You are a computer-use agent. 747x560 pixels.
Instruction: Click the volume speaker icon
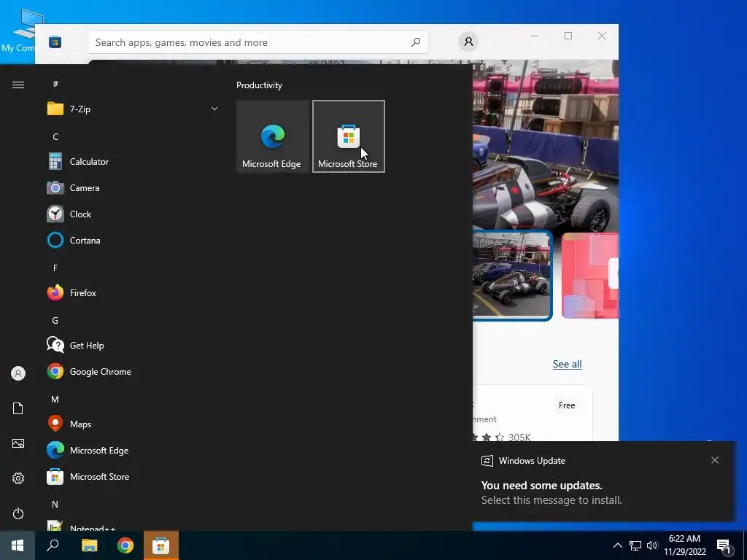pyautogui.click(x=651, y=545)
